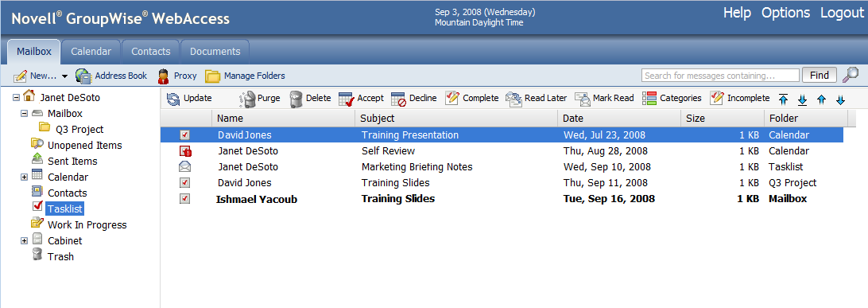Image resolution: width=868 pixels, height=308 pixels.
Task: Click the New message pencil icon
Action: [21, 76]
